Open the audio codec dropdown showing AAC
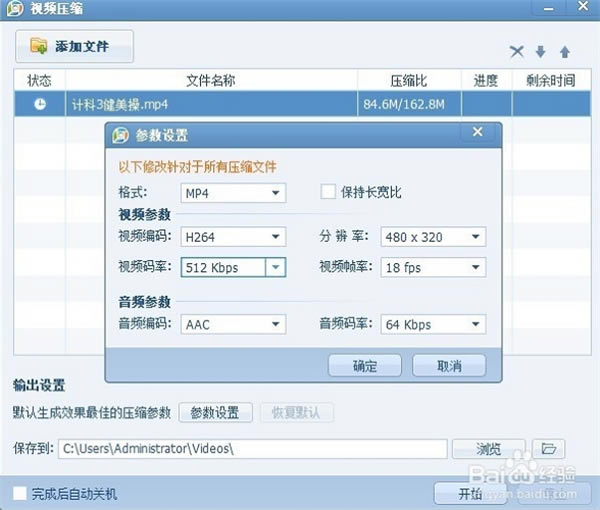Viewport: 600px width, 510px height. pos(233,324)
